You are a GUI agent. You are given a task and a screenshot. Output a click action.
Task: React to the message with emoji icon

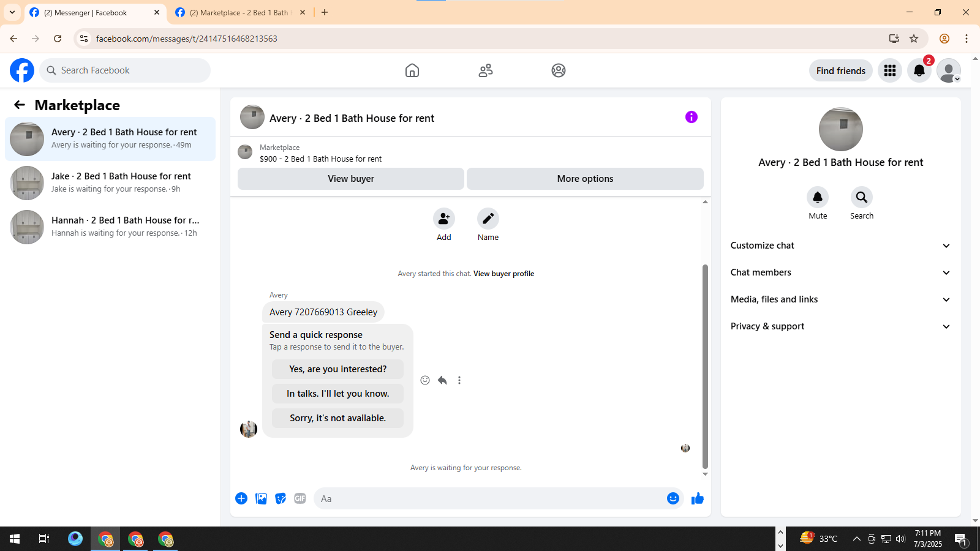click(425, 380)
